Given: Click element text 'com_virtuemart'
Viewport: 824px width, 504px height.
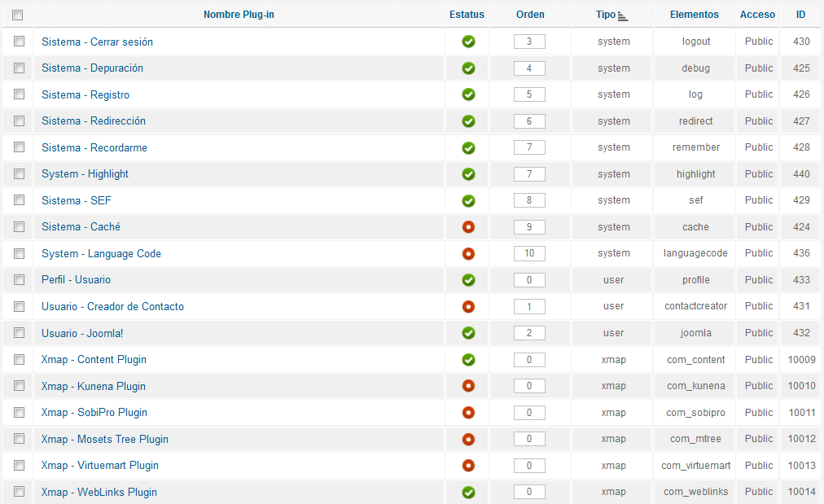Looking at the screenshot, I should coord(696,466).
